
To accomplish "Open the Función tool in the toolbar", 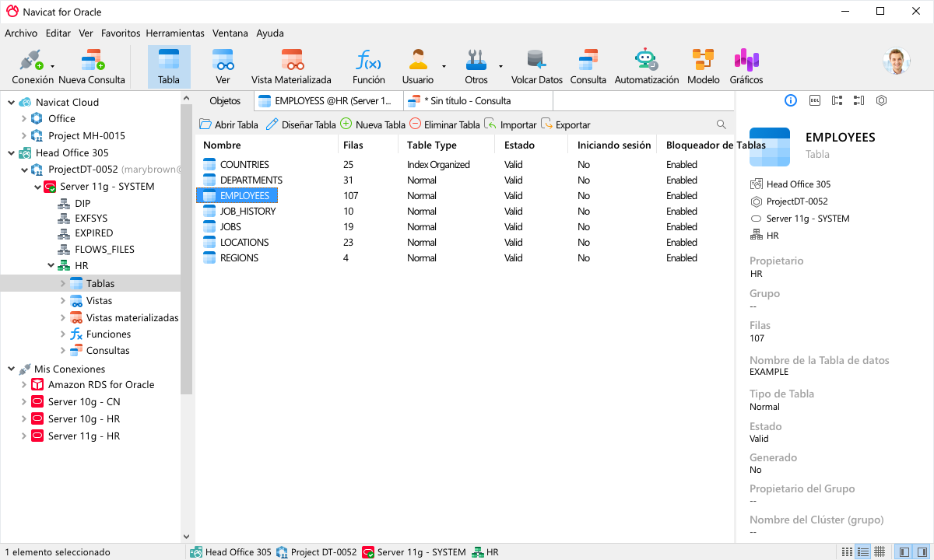I will click(367, 62).
